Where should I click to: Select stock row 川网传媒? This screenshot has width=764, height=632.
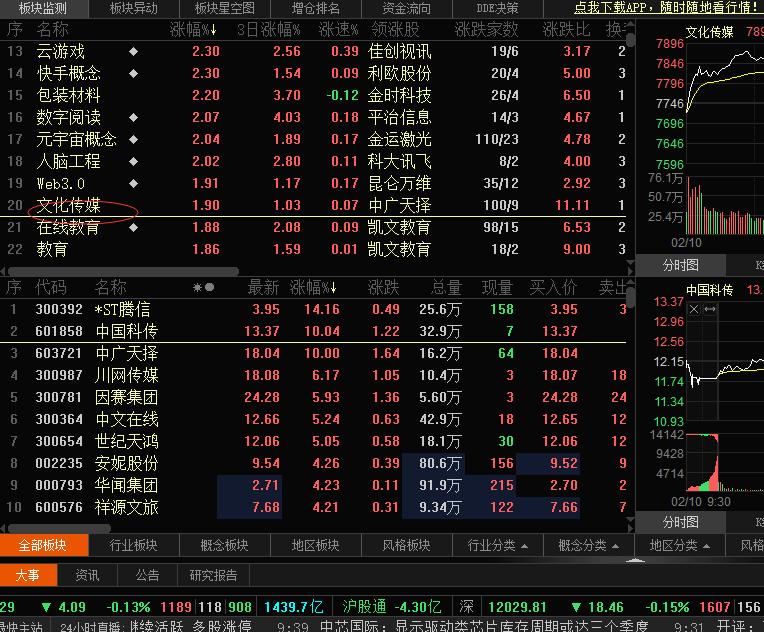[313, 375]
